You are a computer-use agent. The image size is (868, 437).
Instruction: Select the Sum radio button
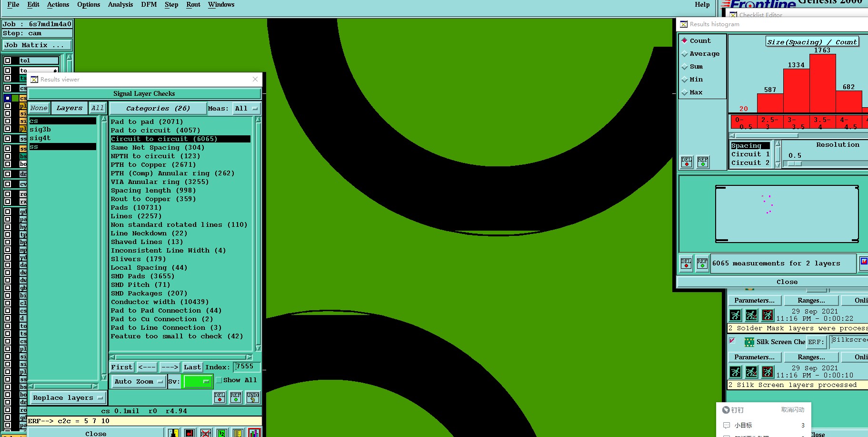(x=685, y=66)
